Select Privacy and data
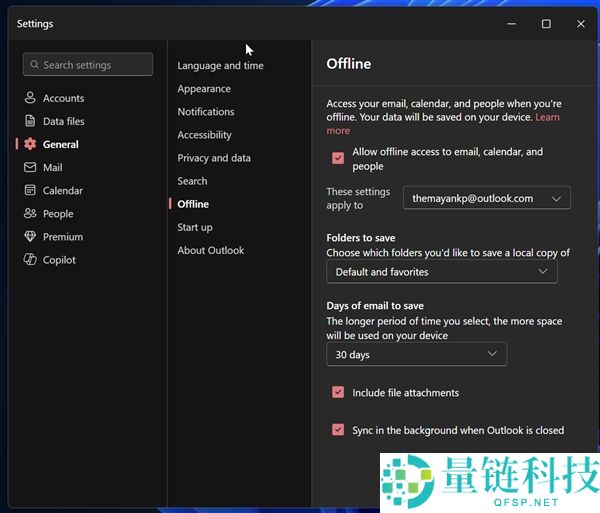This screenshot has height=513, width=600. point(214,158)
